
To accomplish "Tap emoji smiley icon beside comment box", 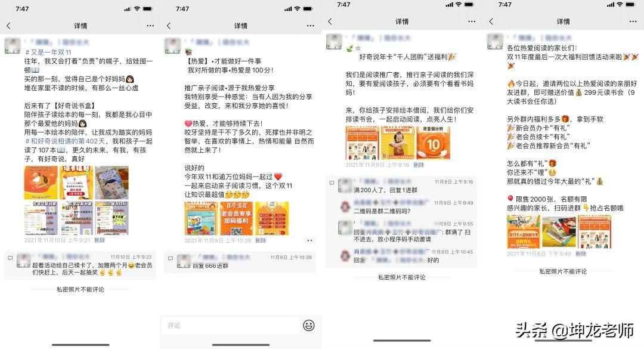I will click(x=309, y=325).
